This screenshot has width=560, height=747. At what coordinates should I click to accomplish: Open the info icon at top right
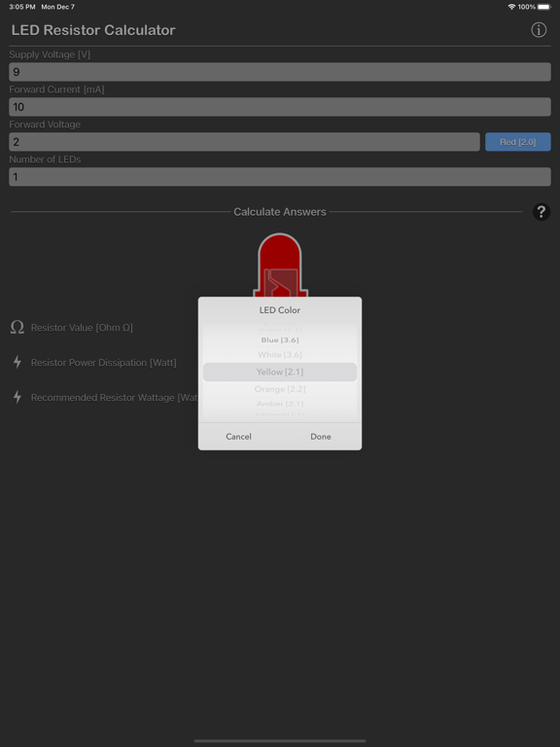point(539,30)
